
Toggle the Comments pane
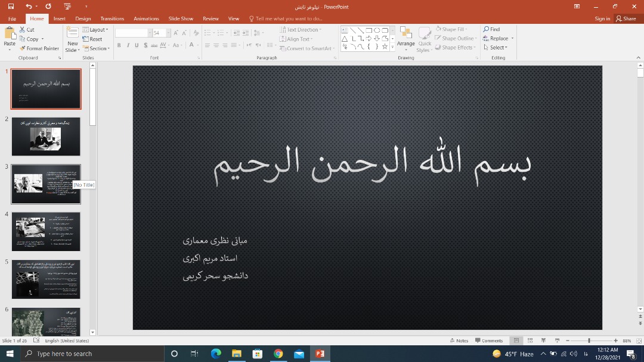pyautogui.click(x=489, y=341)
